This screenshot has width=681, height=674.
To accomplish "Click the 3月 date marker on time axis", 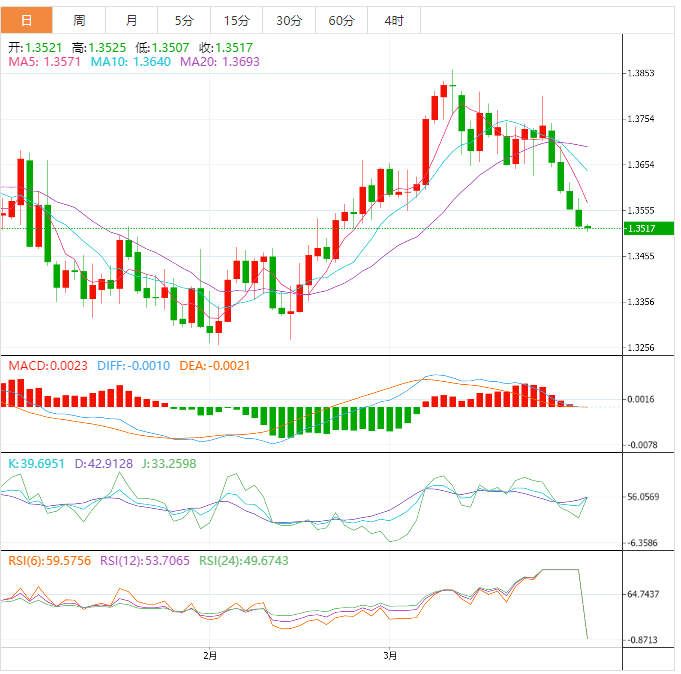I will click(x=390, y=656).
